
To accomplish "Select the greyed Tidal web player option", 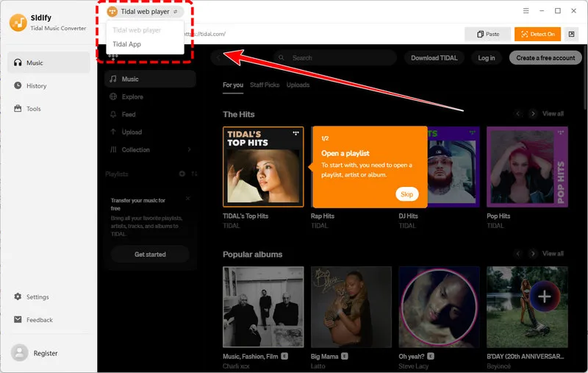I will click(x=137, y=30).
